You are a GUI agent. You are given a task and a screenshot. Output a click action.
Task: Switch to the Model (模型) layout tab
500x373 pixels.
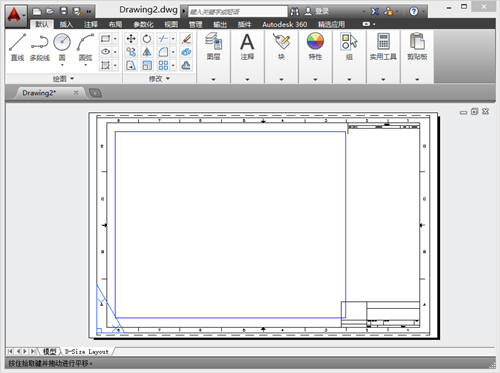(x=50, y=351)
